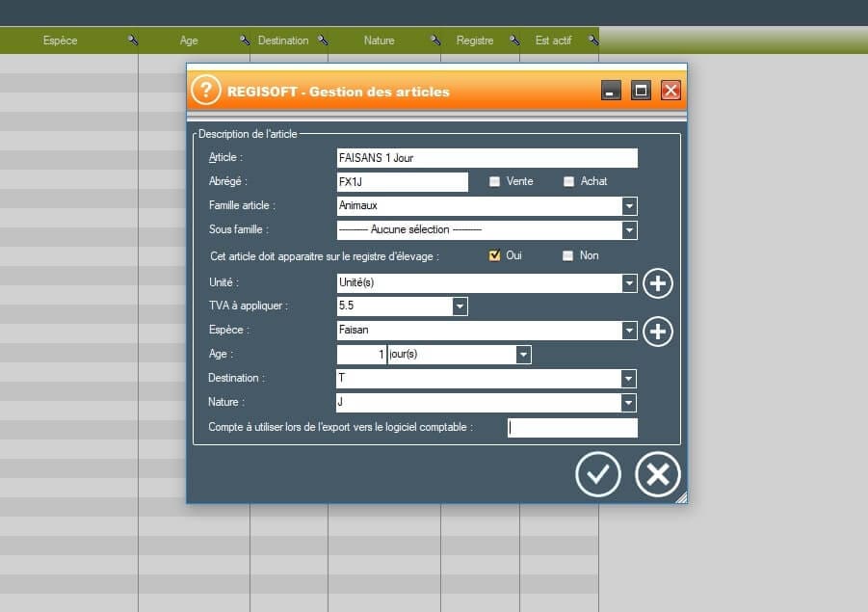Click the Espèce column header
This screenshot has height=612, width=868.
pos(58,40)
